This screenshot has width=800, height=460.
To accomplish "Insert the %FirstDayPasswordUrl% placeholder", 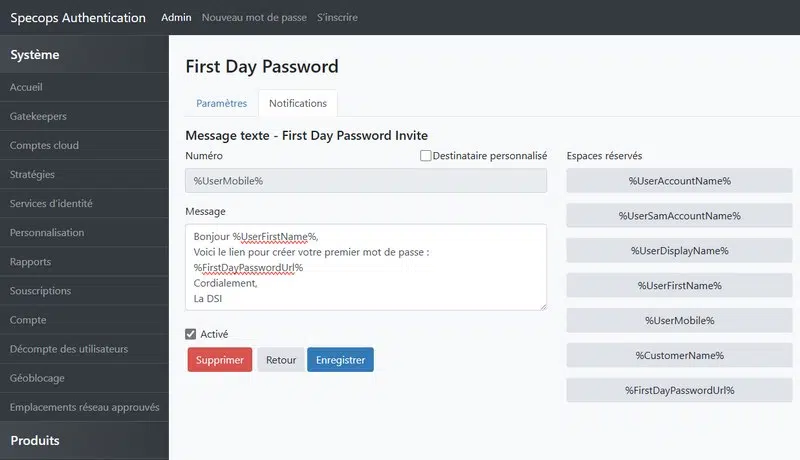I will 679,390.
